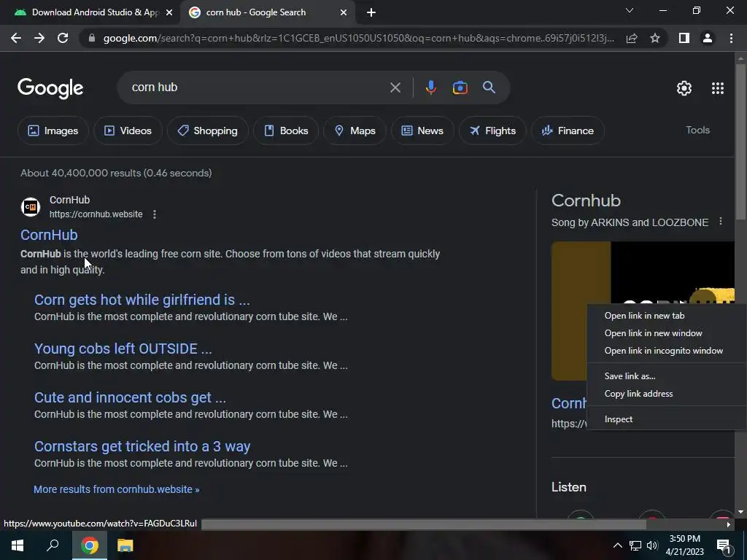Close the corn hub Google Search tab

[344, 12]
